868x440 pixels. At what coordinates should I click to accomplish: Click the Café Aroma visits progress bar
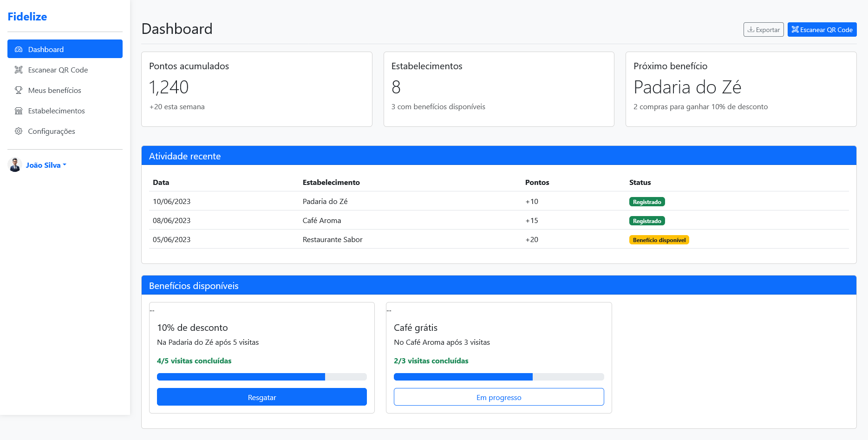pos(499,377)
